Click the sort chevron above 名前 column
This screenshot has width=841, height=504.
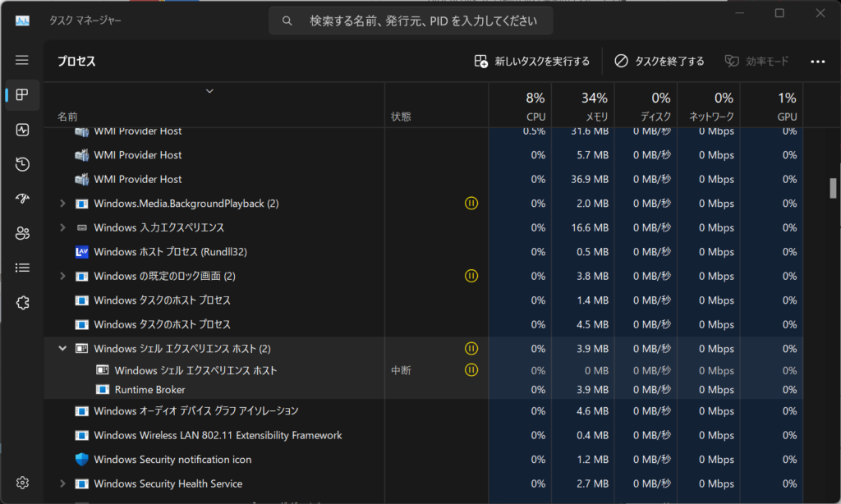[209, 91]
